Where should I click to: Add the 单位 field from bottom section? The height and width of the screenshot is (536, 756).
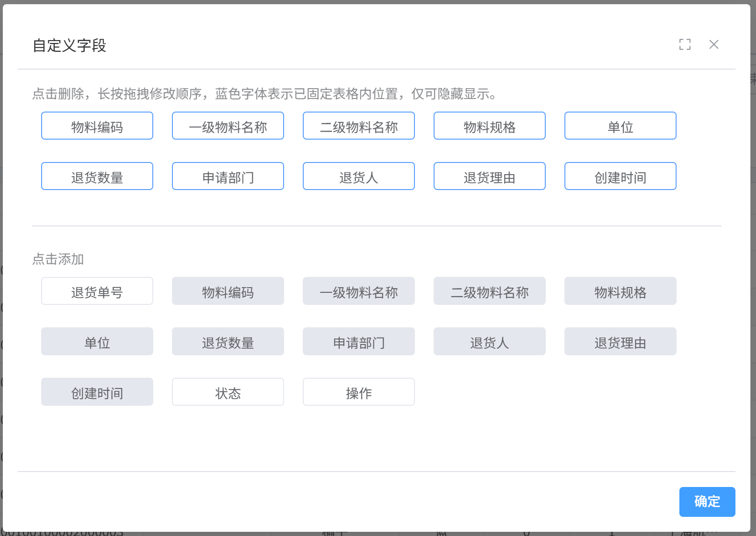click(x=97, y=341)
